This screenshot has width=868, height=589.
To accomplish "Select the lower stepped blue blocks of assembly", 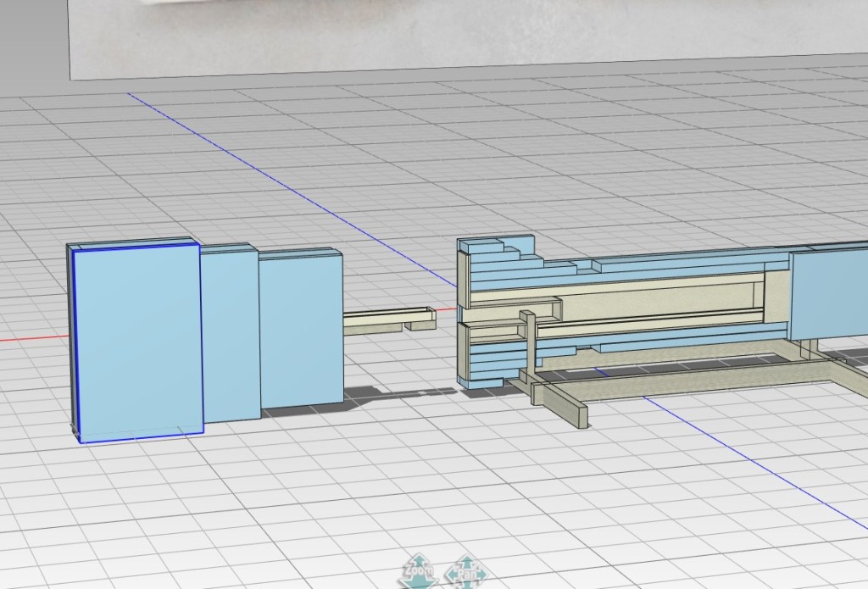I will (492, 364).
